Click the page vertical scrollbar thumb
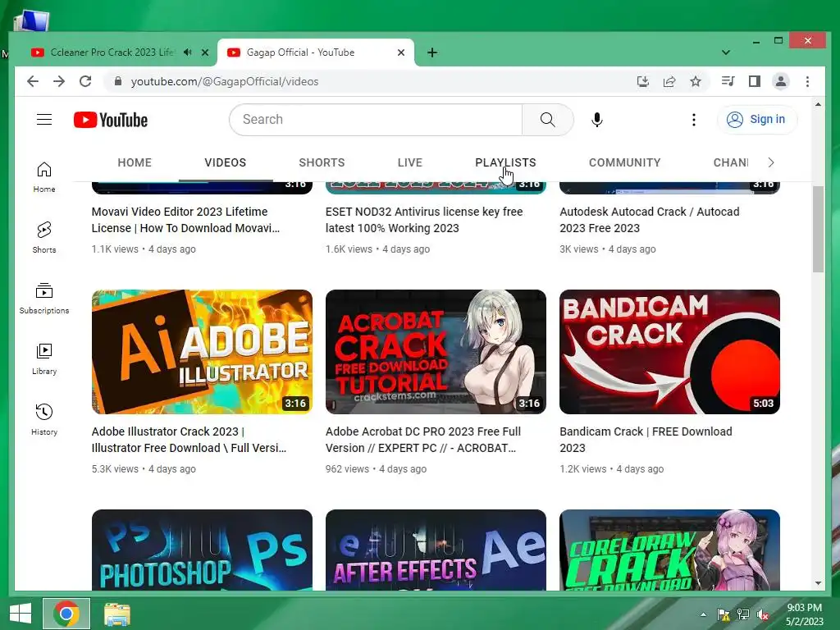Screen dimensions: 840x630 tap(818, 230)
